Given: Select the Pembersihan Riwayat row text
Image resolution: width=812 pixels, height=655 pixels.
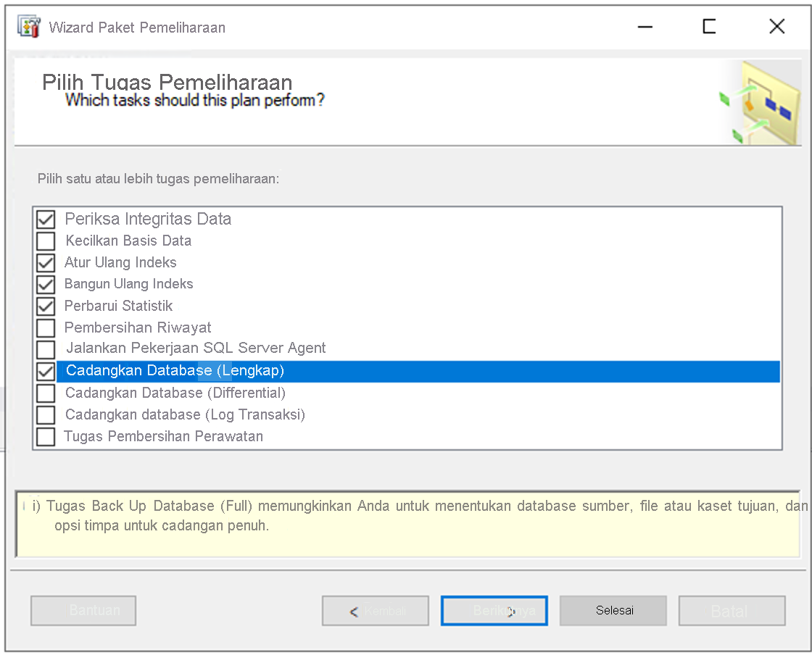Looking at the screenshot, I should (138, 327).
